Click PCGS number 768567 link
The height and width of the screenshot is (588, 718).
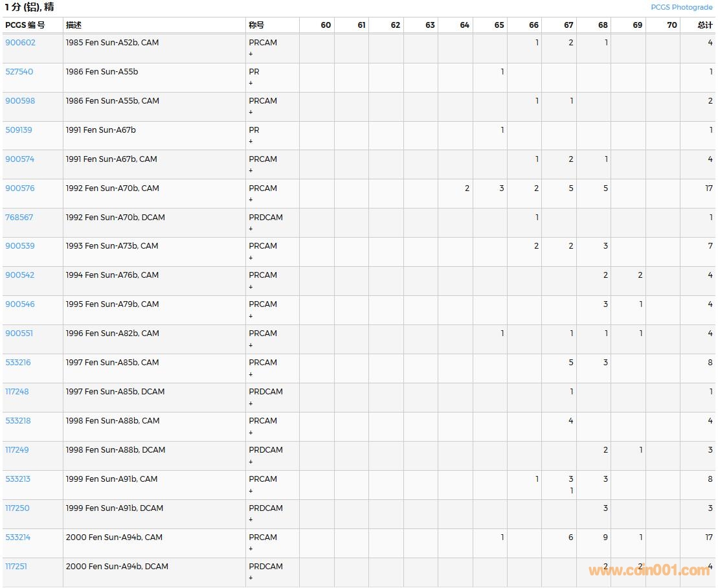(x=19, y=218)
